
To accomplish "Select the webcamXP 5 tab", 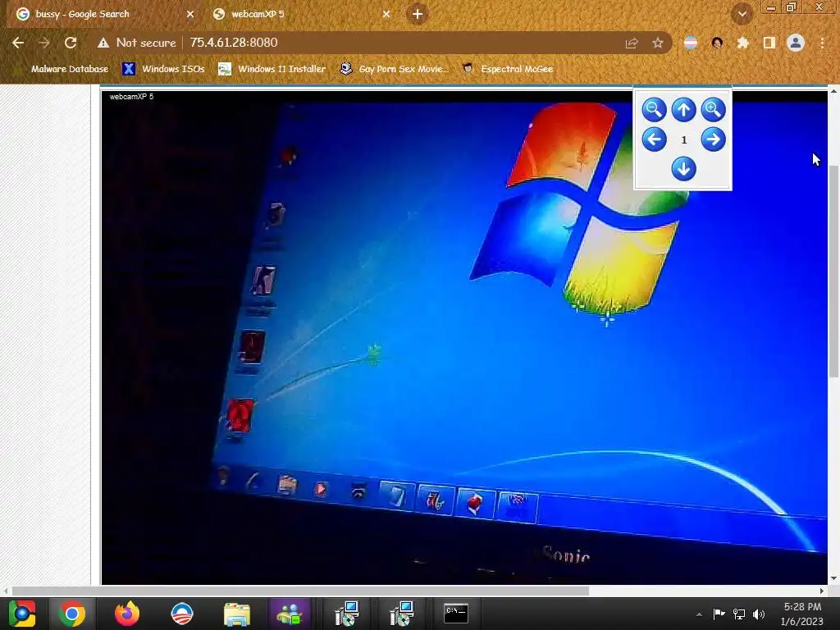I will point(300,14).
